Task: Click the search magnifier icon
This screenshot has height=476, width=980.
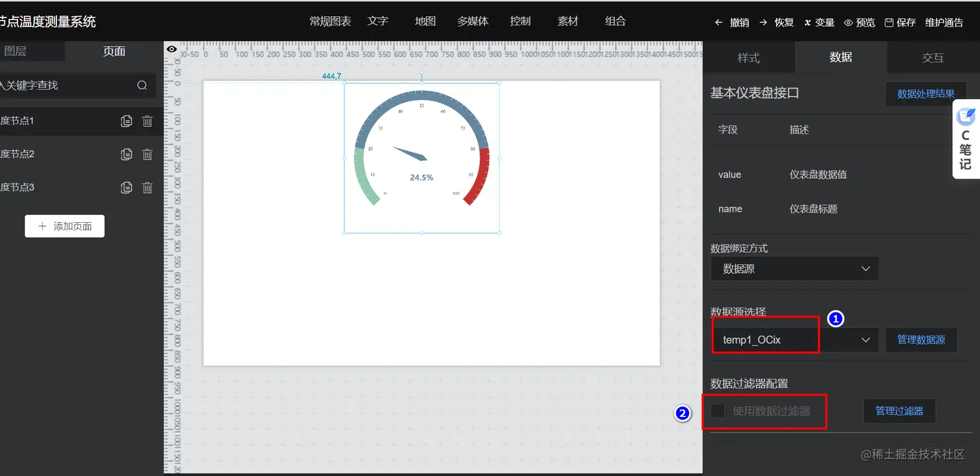Action: [x=142, y=85]
